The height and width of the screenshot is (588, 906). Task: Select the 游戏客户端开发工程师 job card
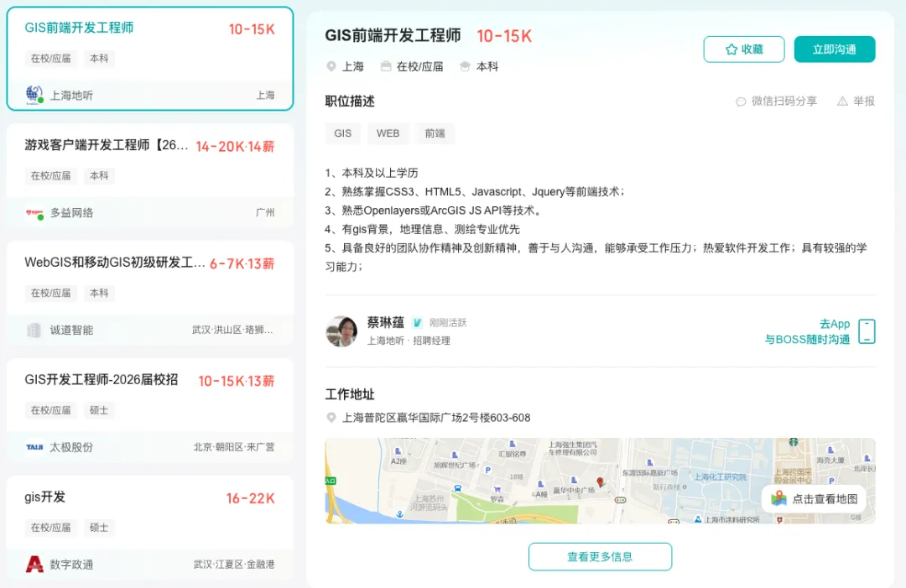pos(149,175)
